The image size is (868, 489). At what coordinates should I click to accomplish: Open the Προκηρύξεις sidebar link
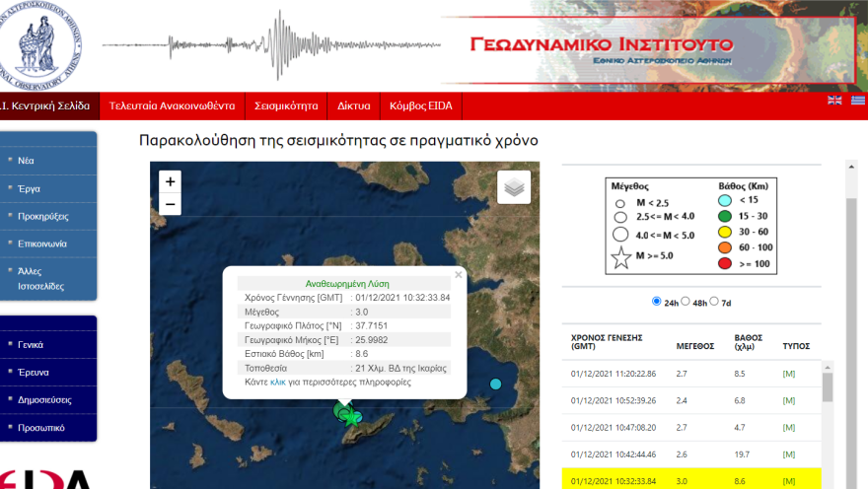(x=43, y=216)
